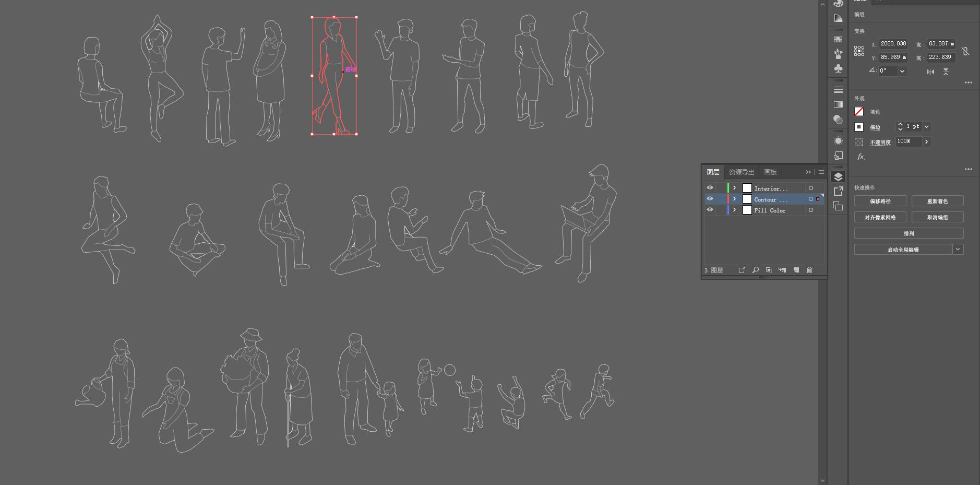The image size is (980, 485).
Task: Click the 取消编组 button
Action: pyautogui.click(x=937, y=217)
